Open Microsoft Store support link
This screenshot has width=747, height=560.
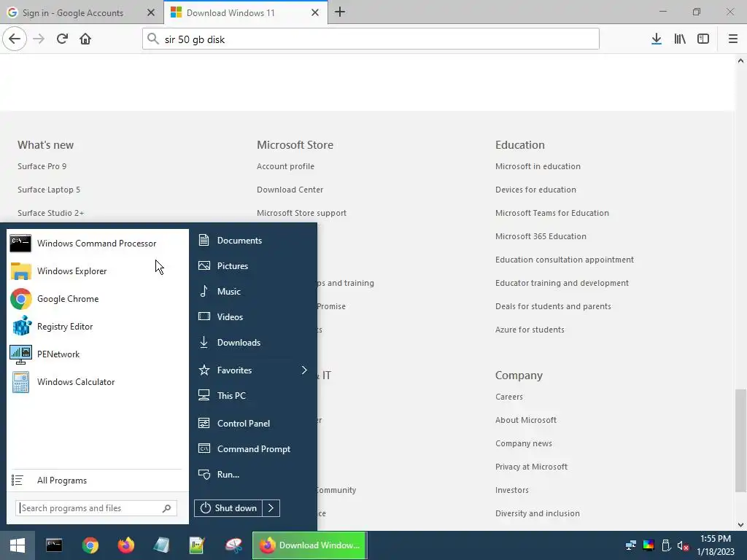[301, 213]
